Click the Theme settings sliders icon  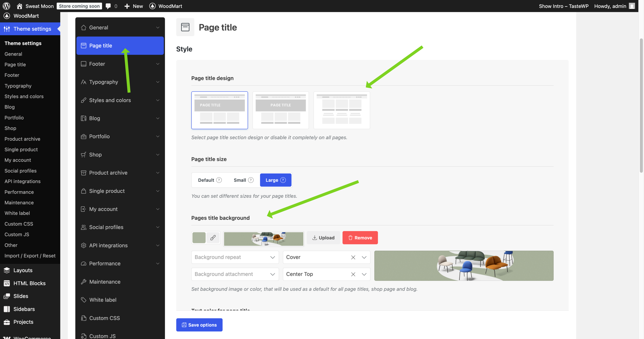pyautogui.click(x=7, y=29)
